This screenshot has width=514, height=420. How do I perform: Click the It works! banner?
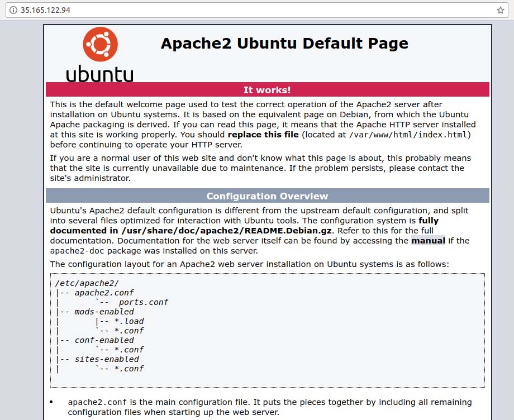point(267,89)
